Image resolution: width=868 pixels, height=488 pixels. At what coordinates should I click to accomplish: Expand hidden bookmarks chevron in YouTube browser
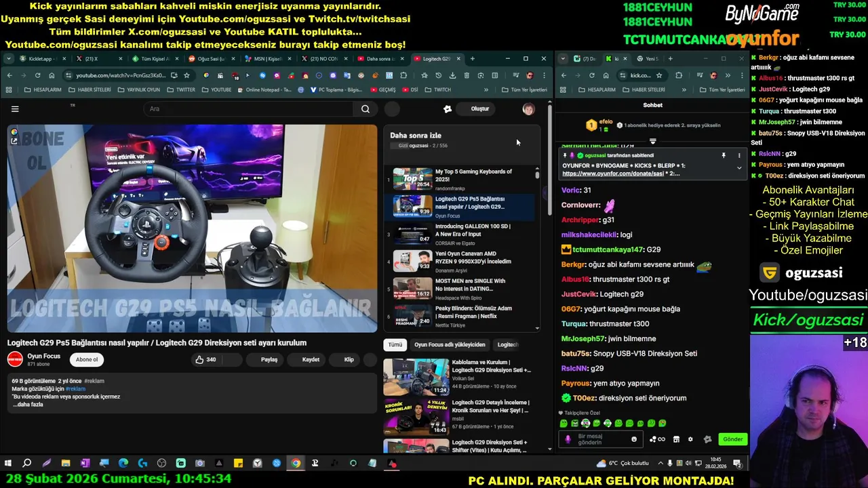click(486, 89)
